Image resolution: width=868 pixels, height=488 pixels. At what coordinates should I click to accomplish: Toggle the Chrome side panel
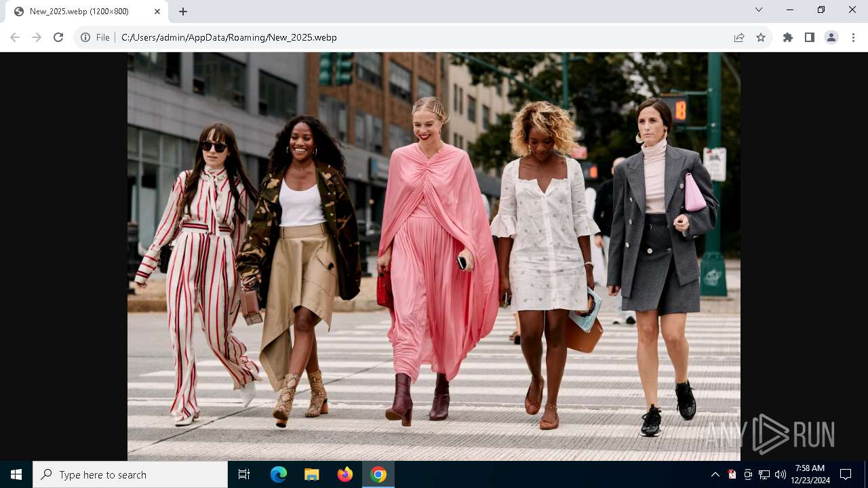point(810,37)
